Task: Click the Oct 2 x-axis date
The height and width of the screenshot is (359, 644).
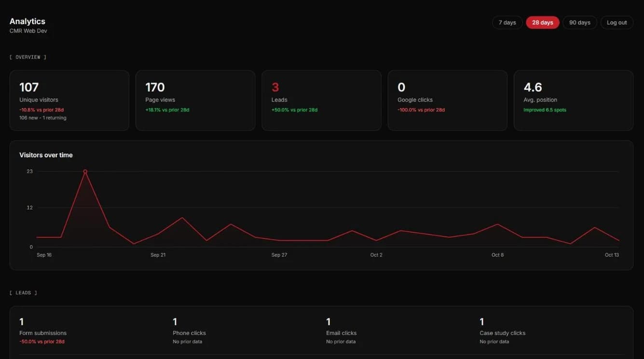Action: [x=376, y=255]
